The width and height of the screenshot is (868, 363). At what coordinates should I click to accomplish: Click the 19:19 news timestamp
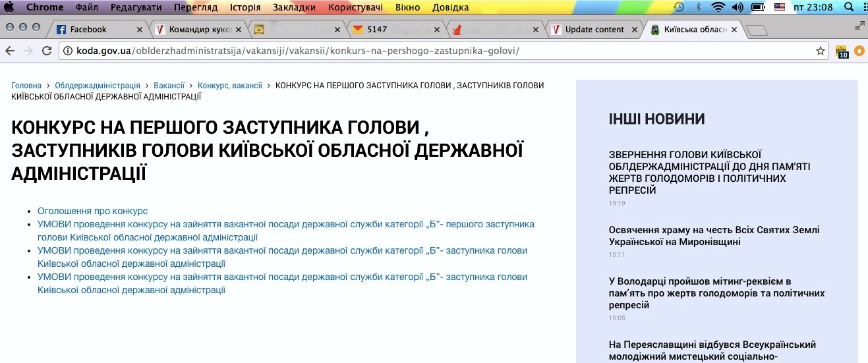[617, 204]
